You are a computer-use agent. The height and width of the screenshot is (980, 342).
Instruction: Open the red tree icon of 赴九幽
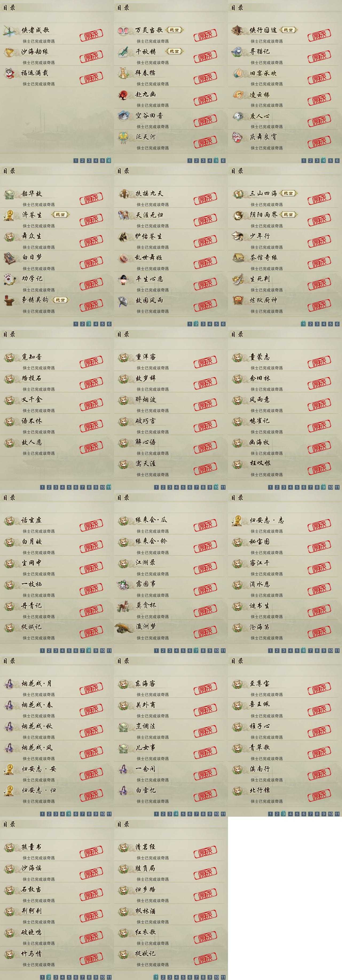[123, 95]
